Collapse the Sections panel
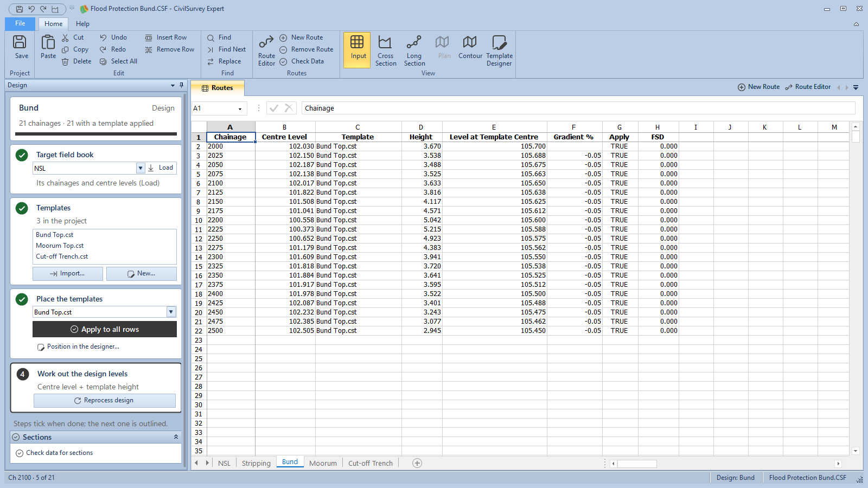 coord(176,437)
